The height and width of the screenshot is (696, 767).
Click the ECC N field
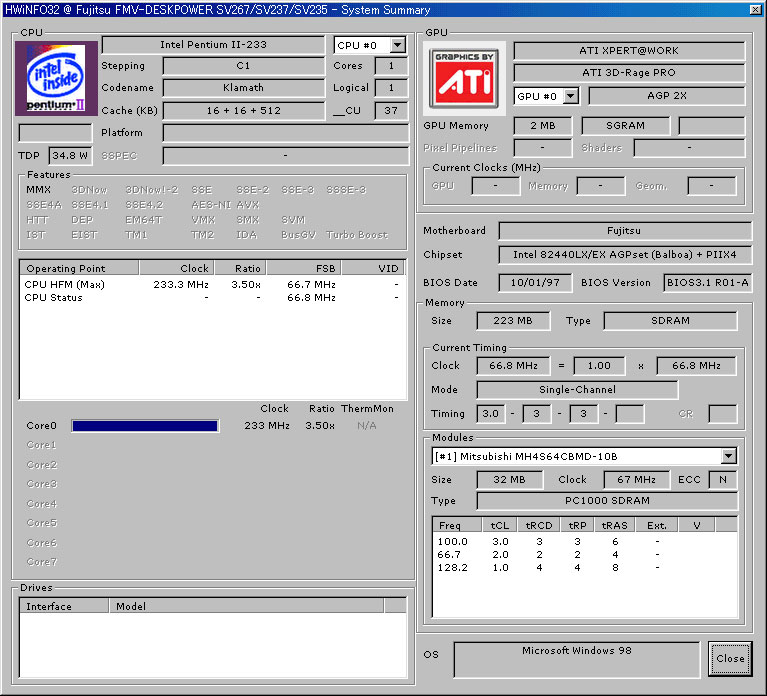click(x=723, y=480)
